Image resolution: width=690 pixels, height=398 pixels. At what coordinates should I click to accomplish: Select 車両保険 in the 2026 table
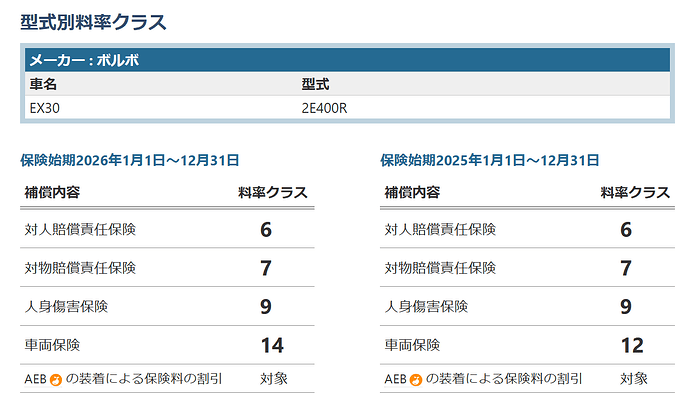coord(52,345)
